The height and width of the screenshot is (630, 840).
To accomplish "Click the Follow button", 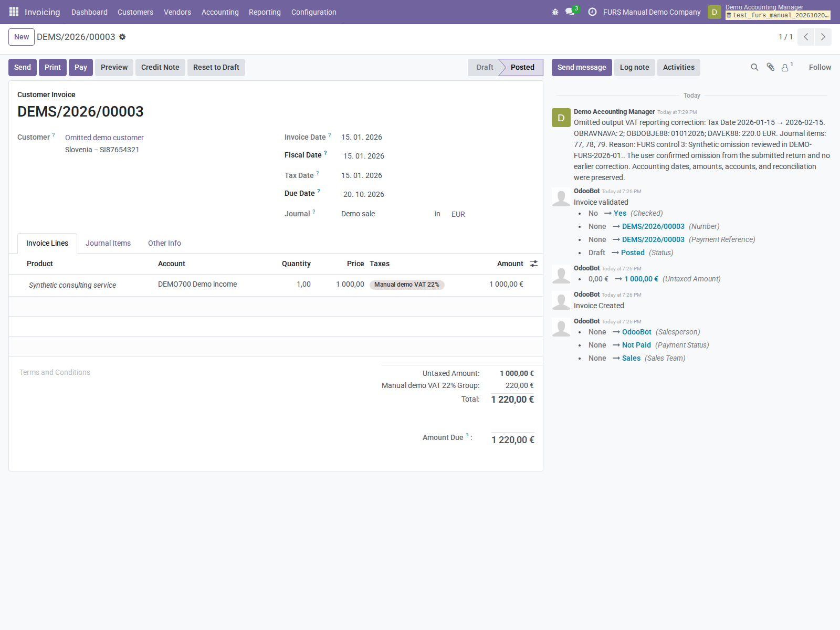I will click(x=820, y=67).
